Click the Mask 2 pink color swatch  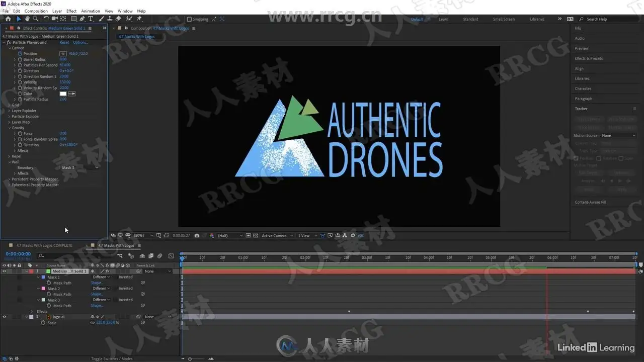click(x=43, y=289)
